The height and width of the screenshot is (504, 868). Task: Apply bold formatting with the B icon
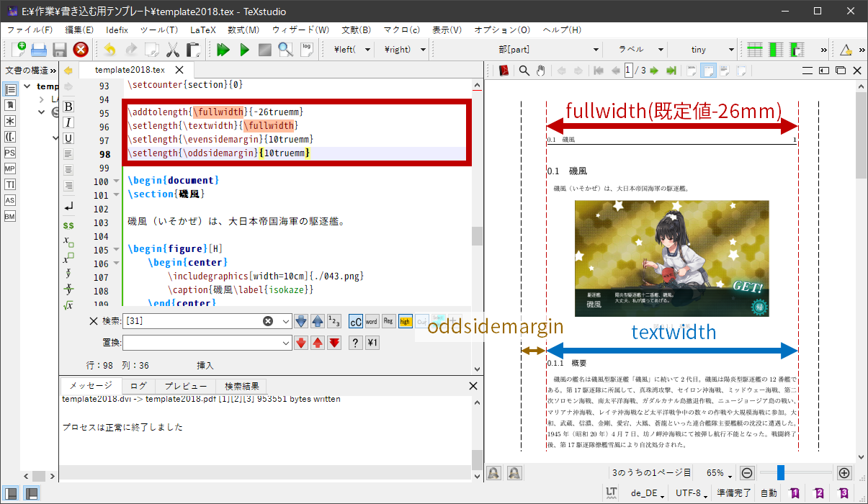click(69, 107)
